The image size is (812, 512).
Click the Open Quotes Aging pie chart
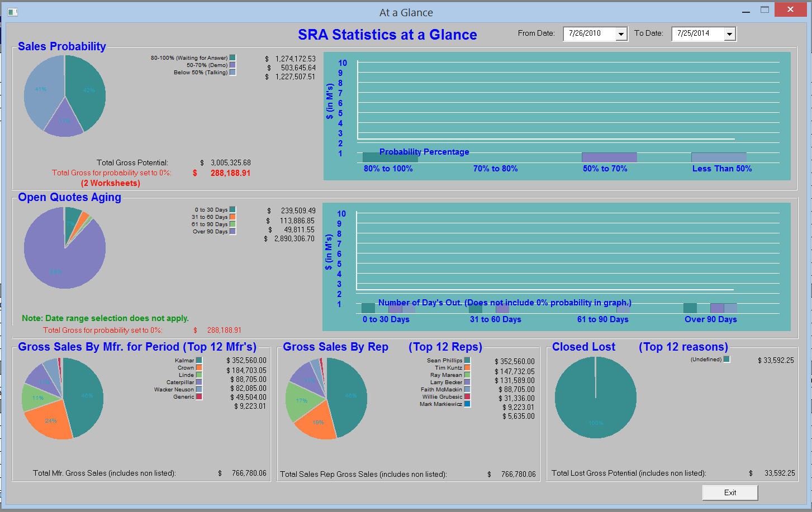tap(65, 248)
